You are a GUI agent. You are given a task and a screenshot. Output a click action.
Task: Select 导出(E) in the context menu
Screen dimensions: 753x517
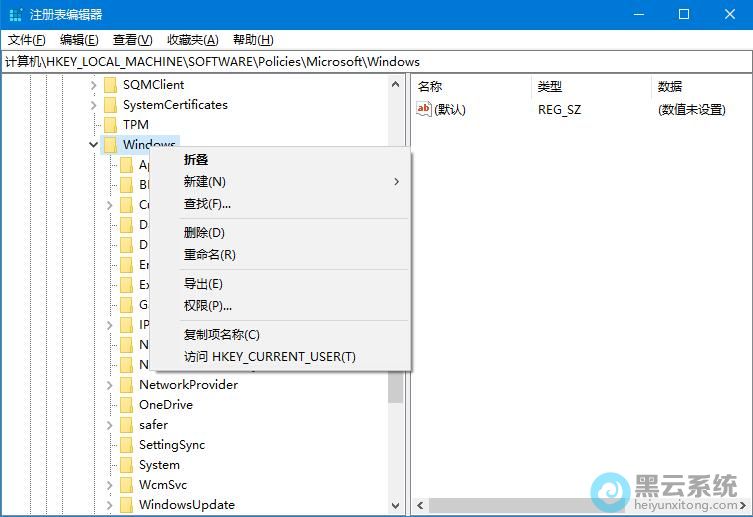[x=281, y=283]
